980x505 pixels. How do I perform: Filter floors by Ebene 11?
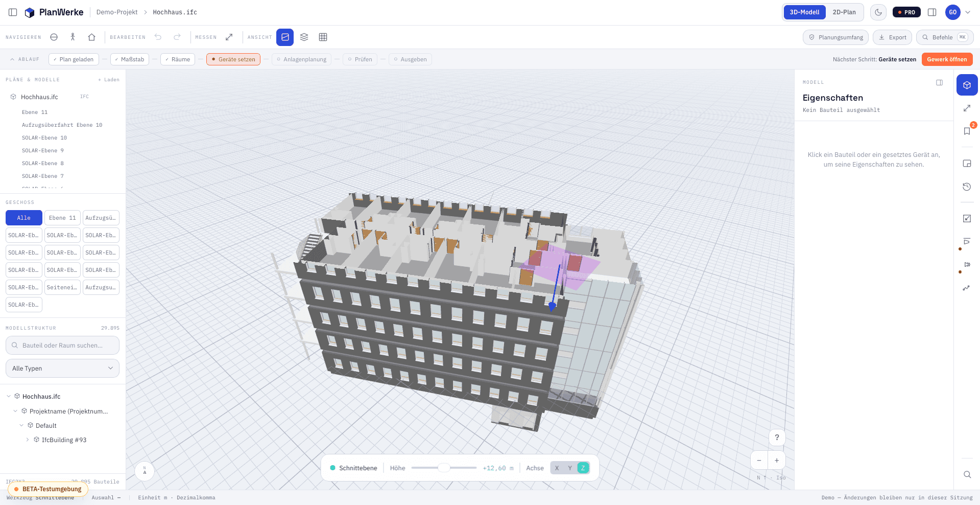[62, 218]
